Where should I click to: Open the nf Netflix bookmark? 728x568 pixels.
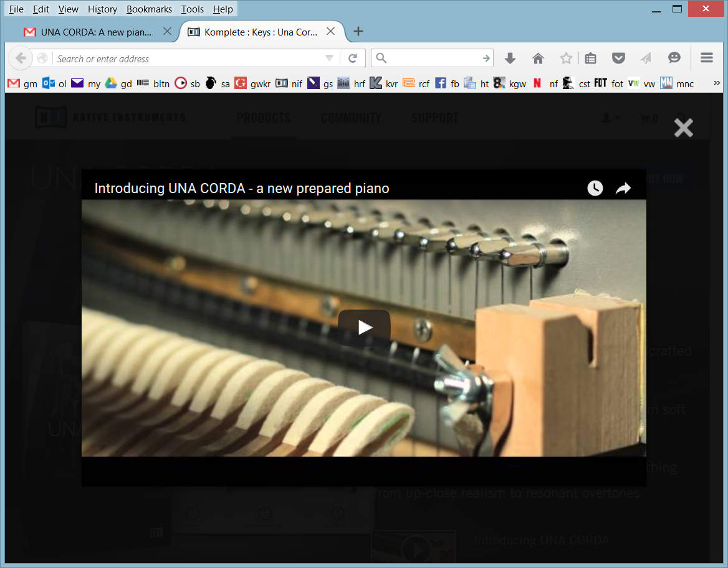coord(545,83)
